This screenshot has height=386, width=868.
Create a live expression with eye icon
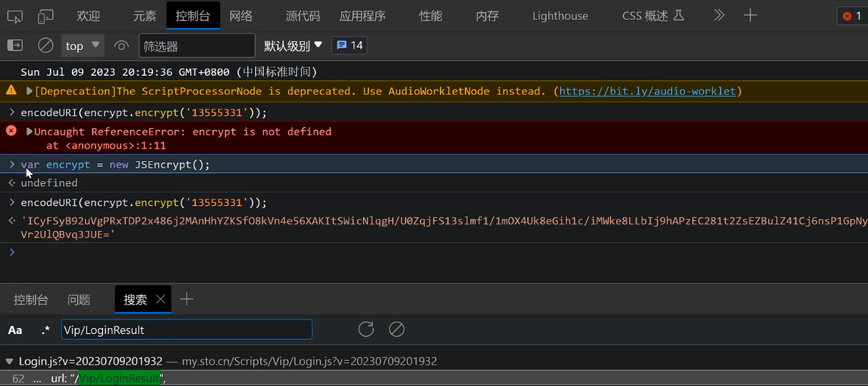click(122, 46)
